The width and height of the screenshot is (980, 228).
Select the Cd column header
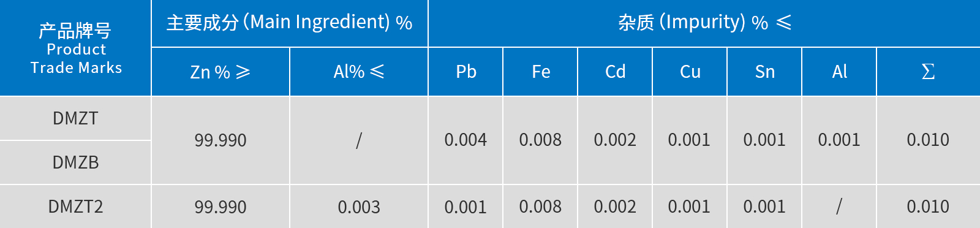(x=615, y=72)
